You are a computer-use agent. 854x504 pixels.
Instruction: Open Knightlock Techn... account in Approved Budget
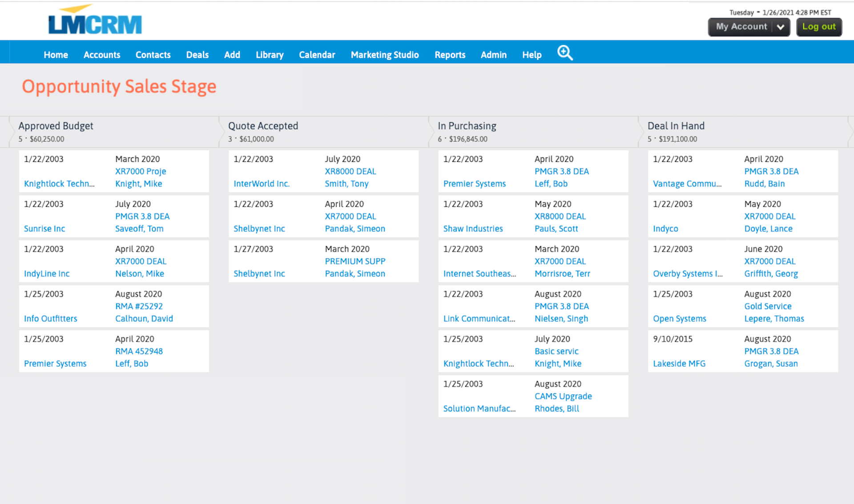click(x=59, y=184)
